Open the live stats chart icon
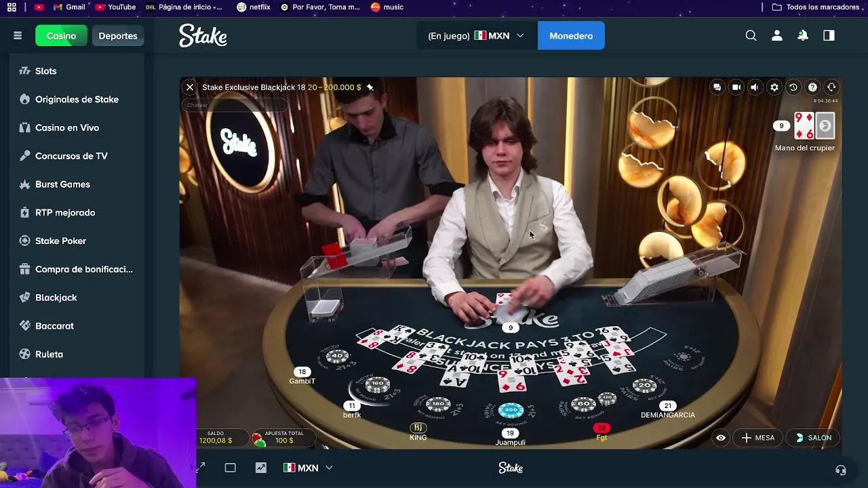The image size is (868, 488). click(x=261, y=468)
